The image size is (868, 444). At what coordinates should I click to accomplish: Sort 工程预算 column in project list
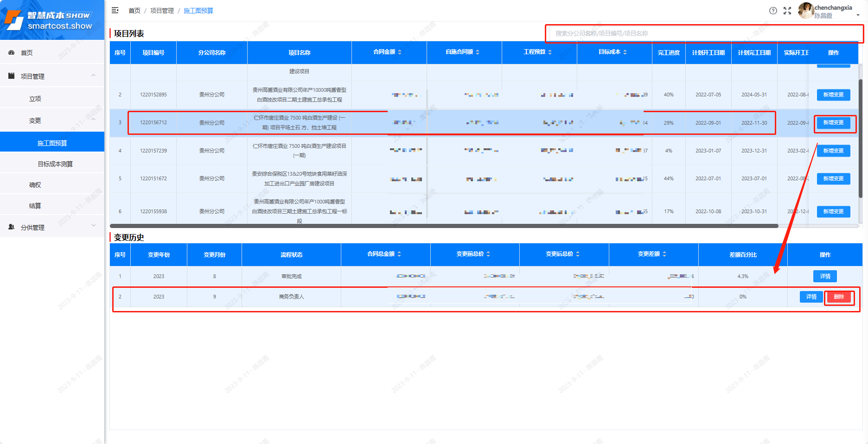click(x=550, y=52)
